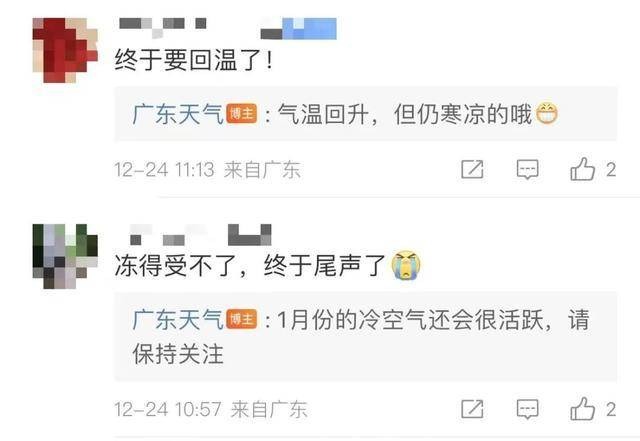Open 广东天气 profile in the 气温回升 reply

178,114
